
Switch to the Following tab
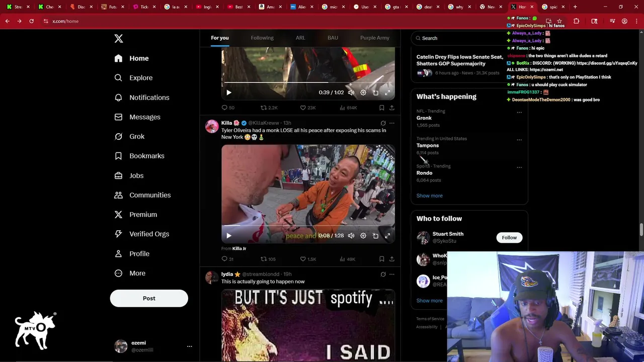262,38
